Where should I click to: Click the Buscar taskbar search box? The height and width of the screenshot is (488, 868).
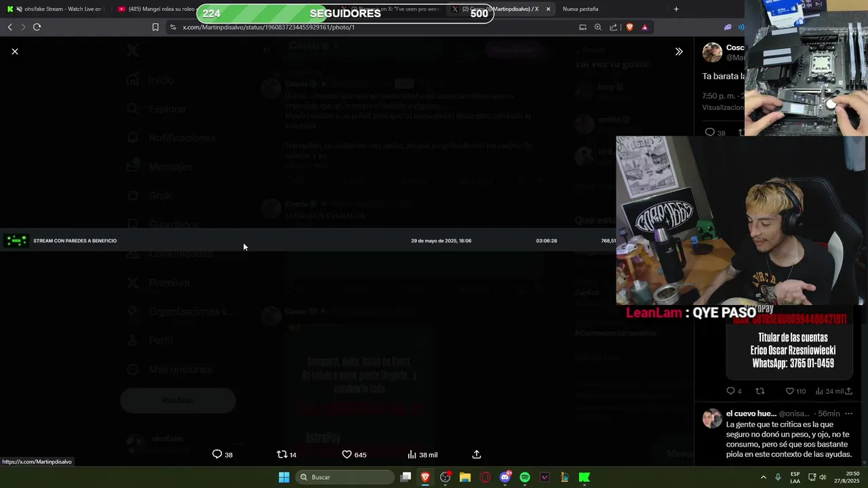[x=346, y=477]
